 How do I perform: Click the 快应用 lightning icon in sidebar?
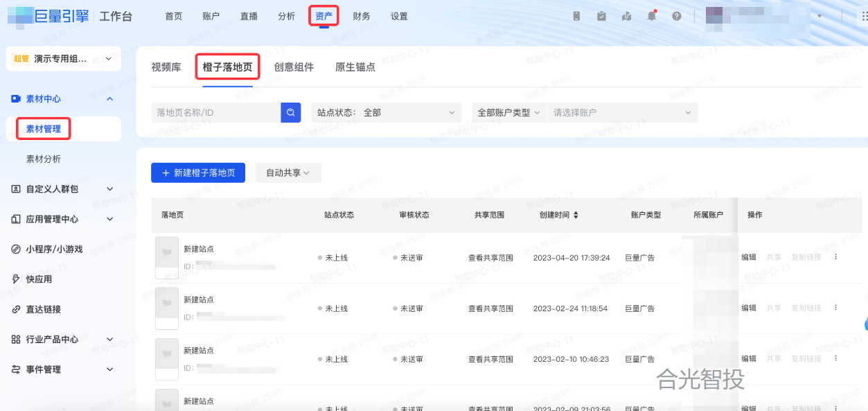(x=16, y=279)
